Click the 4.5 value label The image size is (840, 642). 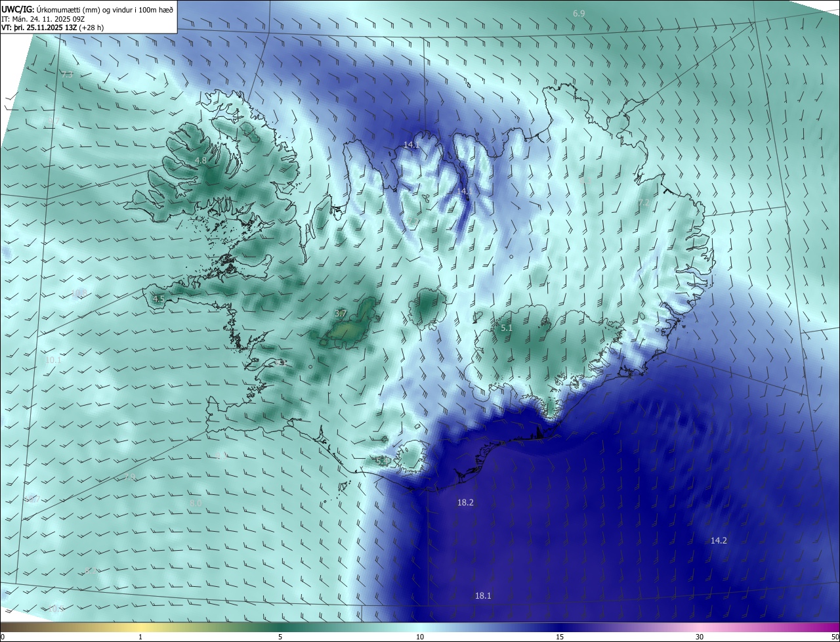click(158, 299)
